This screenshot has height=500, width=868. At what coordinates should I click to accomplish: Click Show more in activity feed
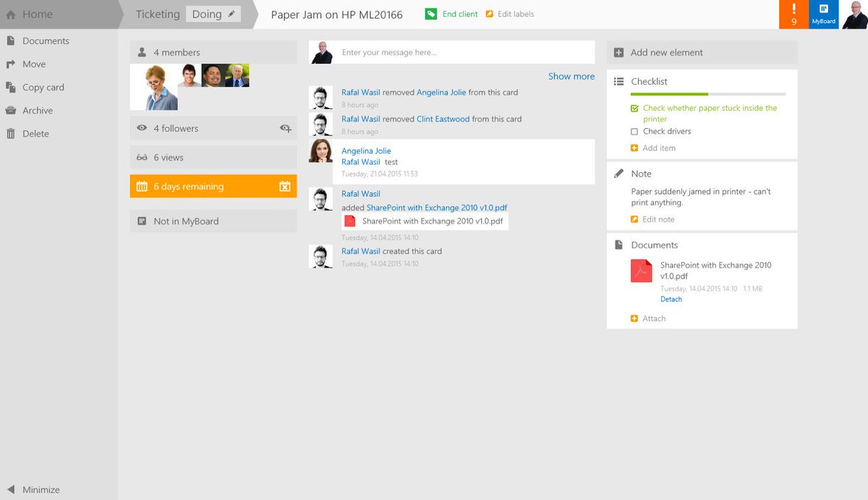coord(571,76)
